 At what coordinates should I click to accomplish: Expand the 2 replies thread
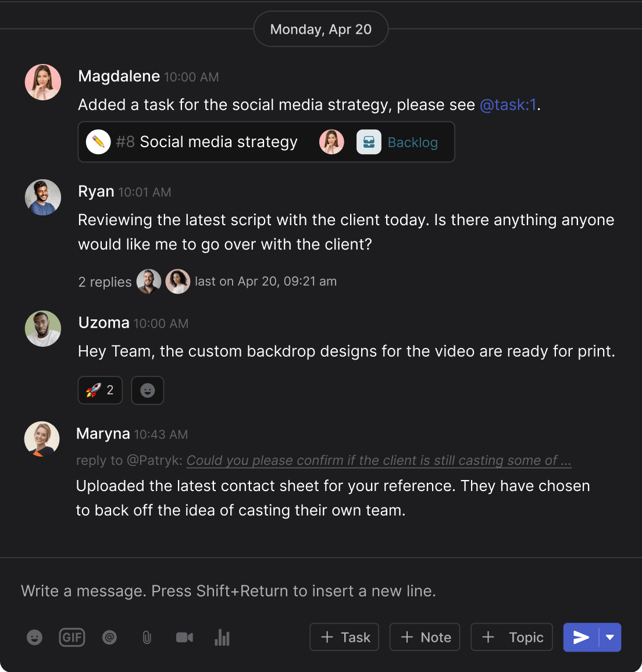105,282
